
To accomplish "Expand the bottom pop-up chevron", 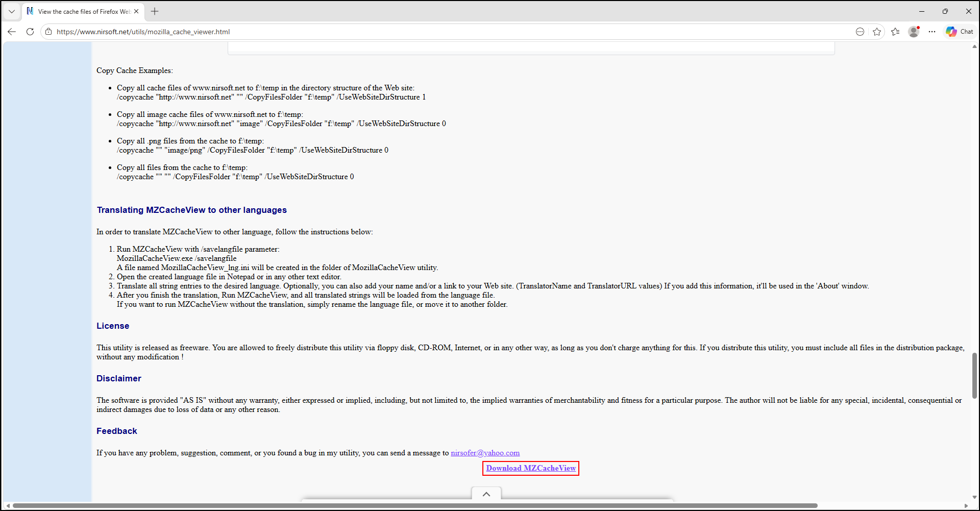I will coord(486,494).
